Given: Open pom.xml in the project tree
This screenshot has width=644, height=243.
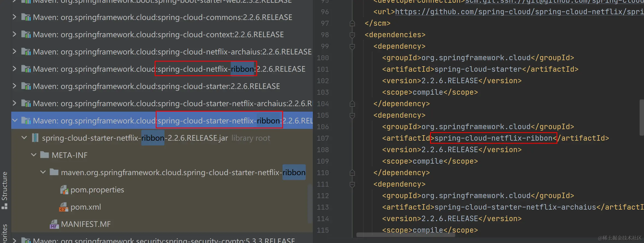Looking at the screenshot, I should click(x=86, y=207).
